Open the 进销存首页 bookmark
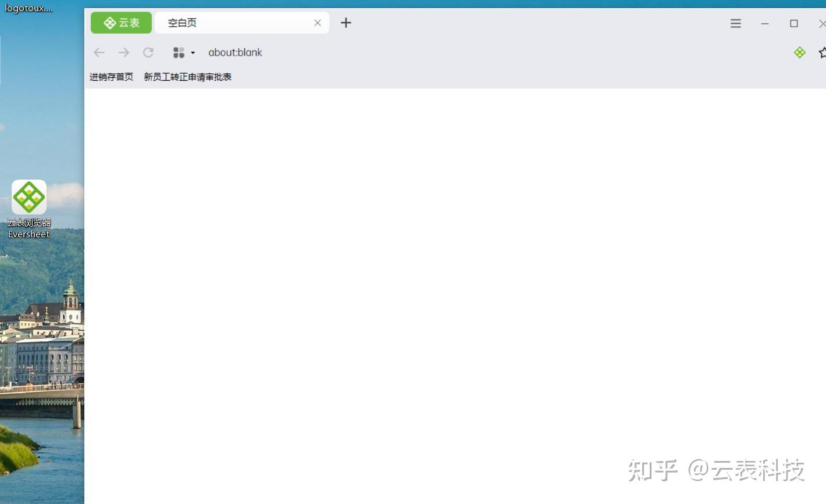The height and width of the screenshot is (504, 826). pos(111,76)
